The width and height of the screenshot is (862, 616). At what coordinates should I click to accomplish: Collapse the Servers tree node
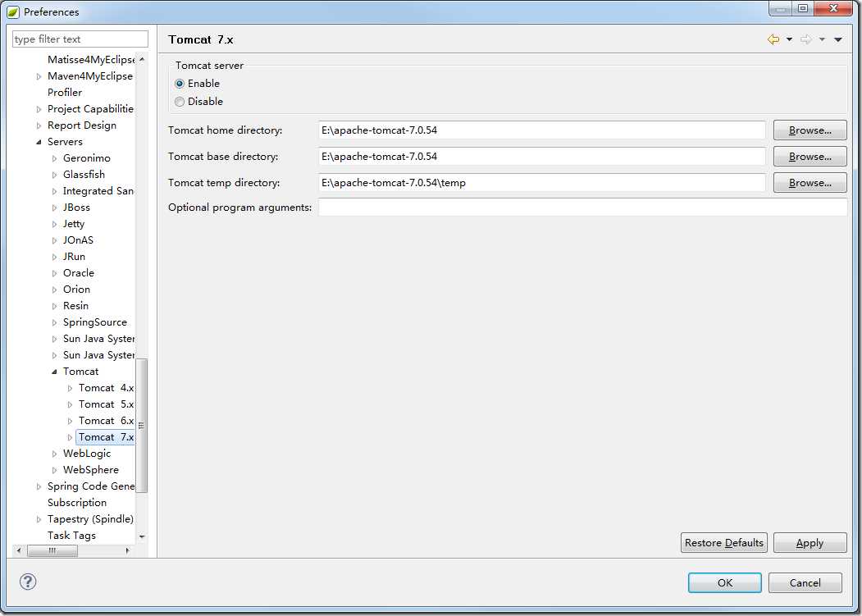[39, 142]
